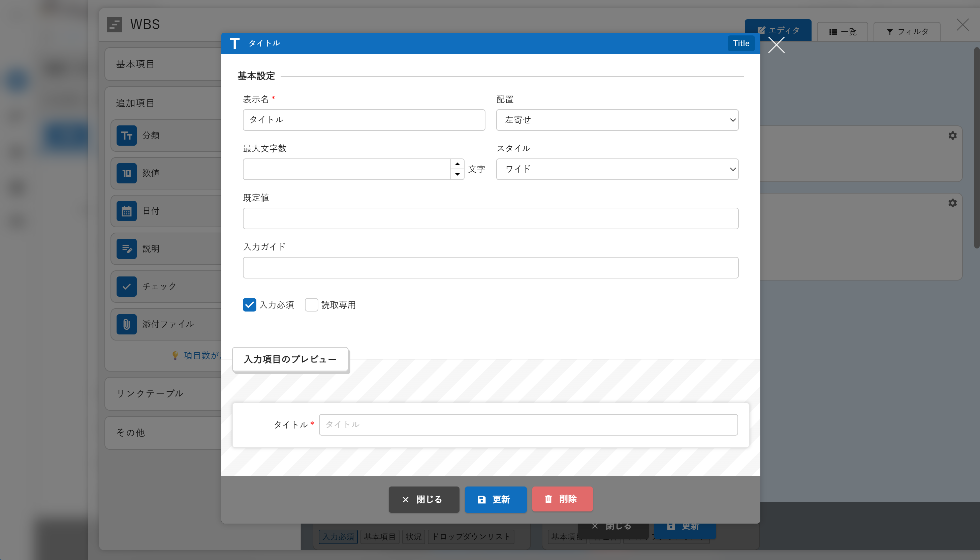Expand the リンクテーブル section
Screen dimensions: 980x560
[163, 393]
